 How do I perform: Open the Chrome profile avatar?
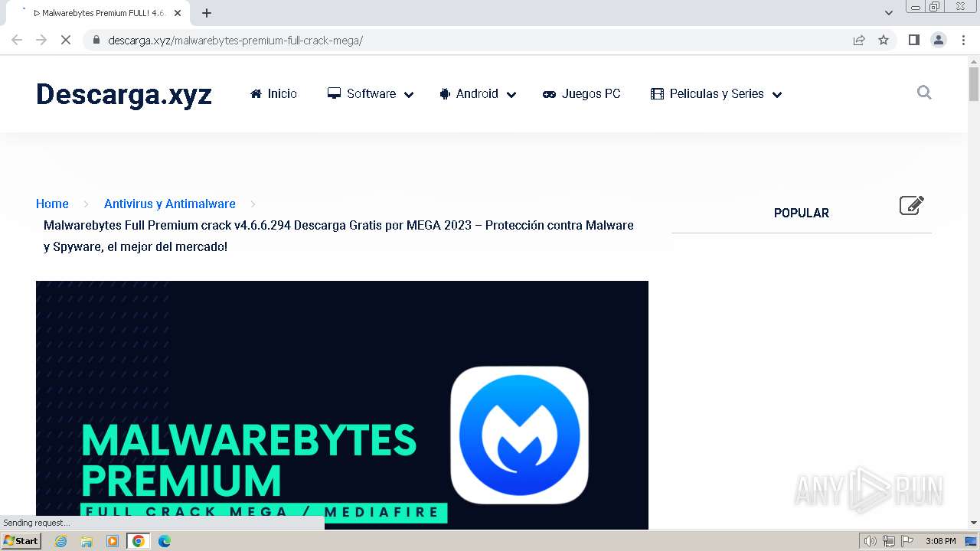tap(939, 40)
